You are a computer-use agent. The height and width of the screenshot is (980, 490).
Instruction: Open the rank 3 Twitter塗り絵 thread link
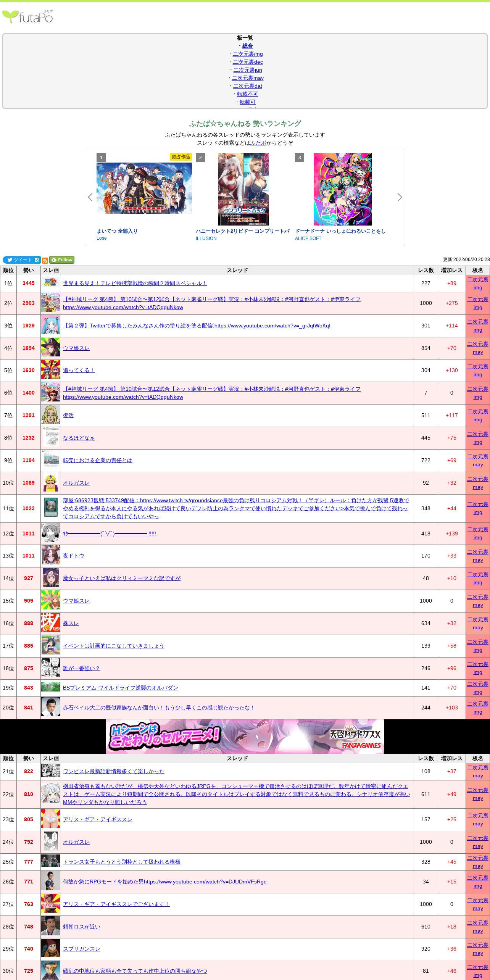197,326
